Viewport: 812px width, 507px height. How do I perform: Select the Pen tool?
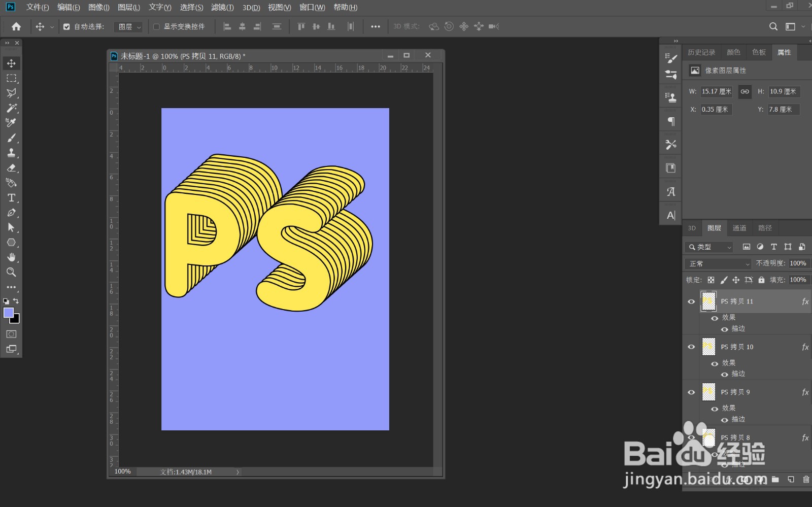coord(11,213)
